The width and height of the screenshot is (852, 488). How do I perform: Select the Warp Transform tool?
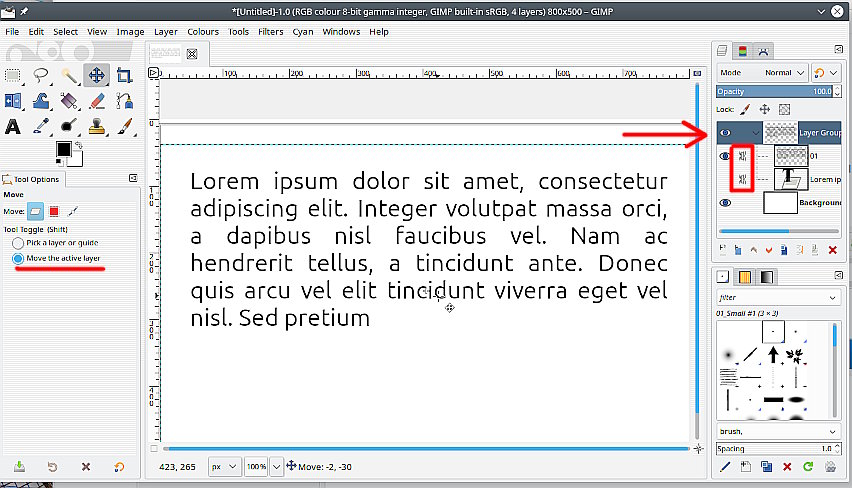click(41, 101)
